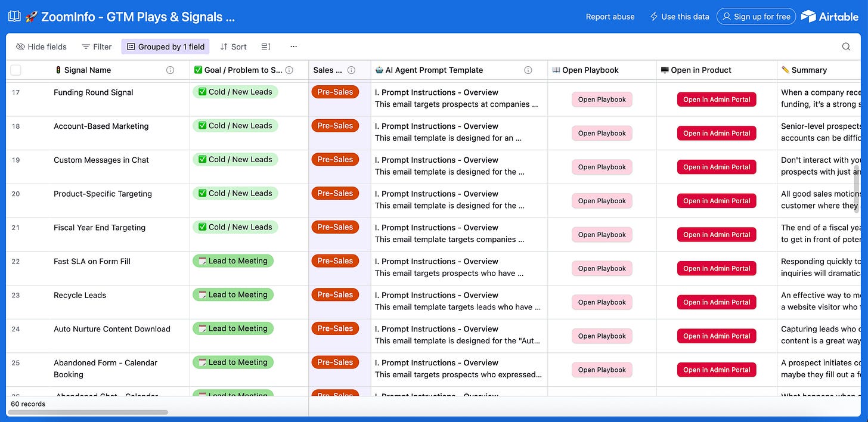Open Playbook for Funding Round Signal
This screenshot has height=422, width=868.
pyautogui.click(x=602, y=100)
